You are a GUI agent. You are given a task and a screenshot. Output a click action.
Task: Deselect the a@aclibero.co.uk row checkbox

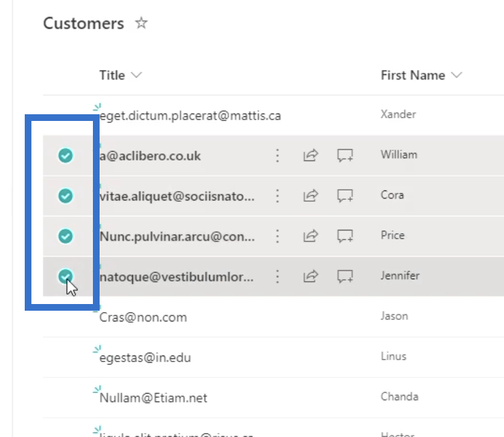tap(65, 156)
